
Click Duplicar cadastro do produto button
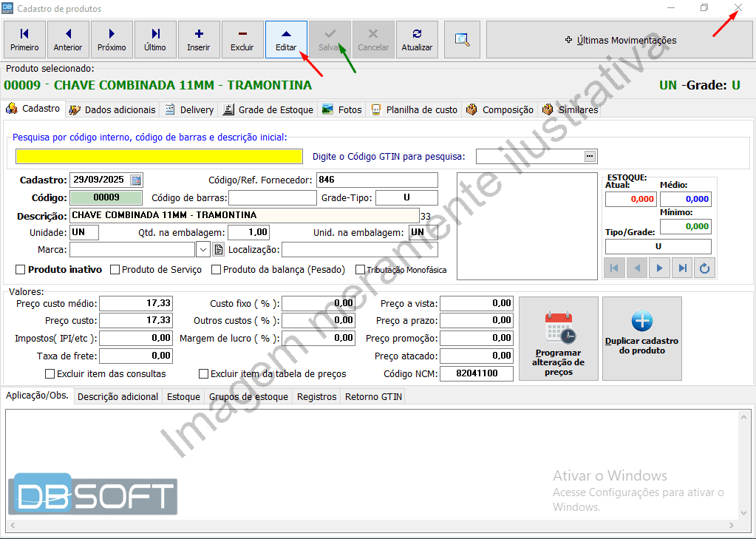641,339
